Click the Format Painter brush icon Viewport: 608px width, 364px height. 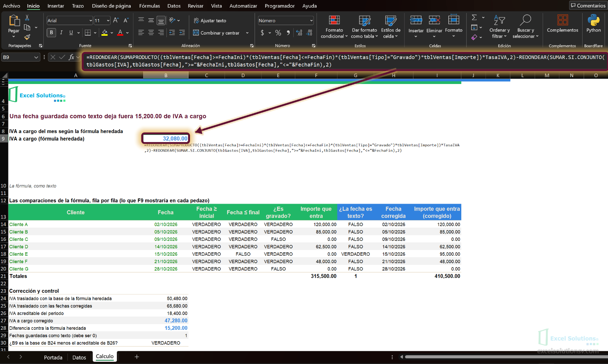pos(27,37)
